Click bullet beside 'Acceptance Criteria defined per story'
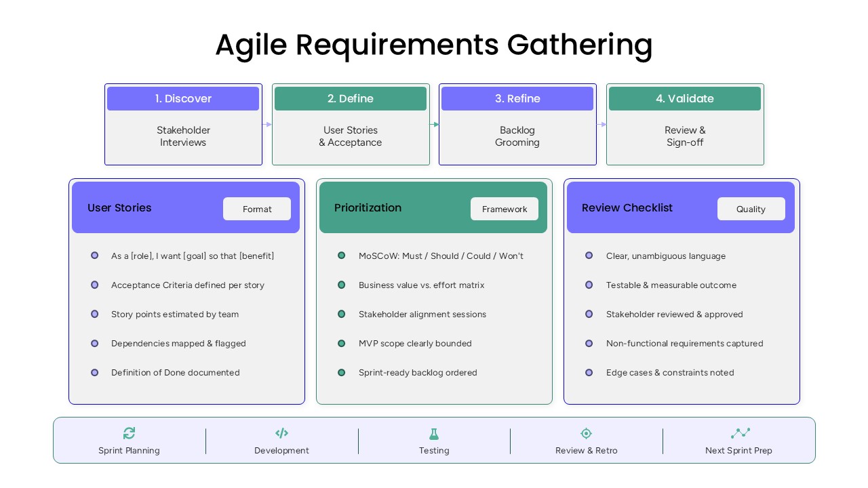 [x=95, y=285]
